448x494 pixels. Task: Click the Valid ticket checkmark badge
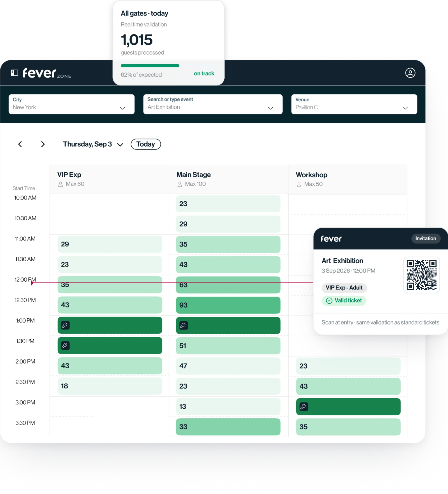point(344,301)
